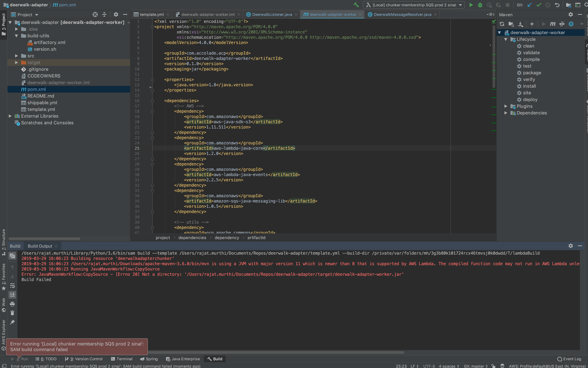Image resolution: width=588 pixels, height=368 pixels.
Task: Click the Debug bug icon
Action: point(480,5)
